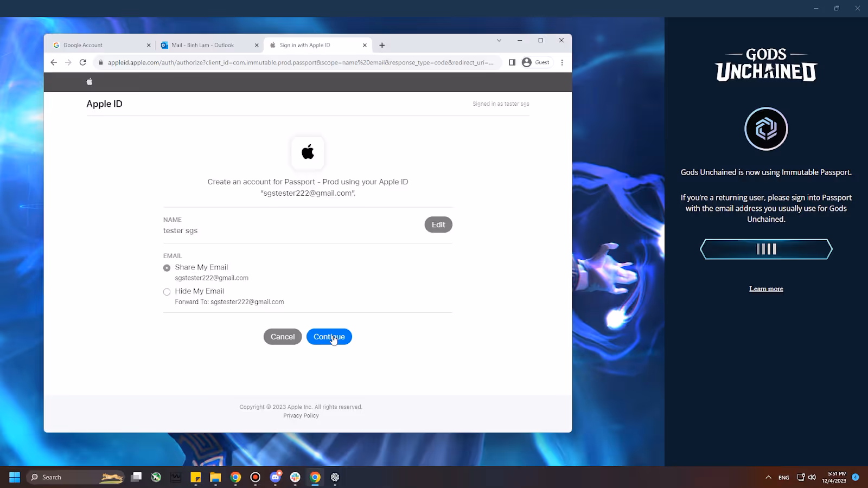View site information padlock icon

(x=100, y=62)
